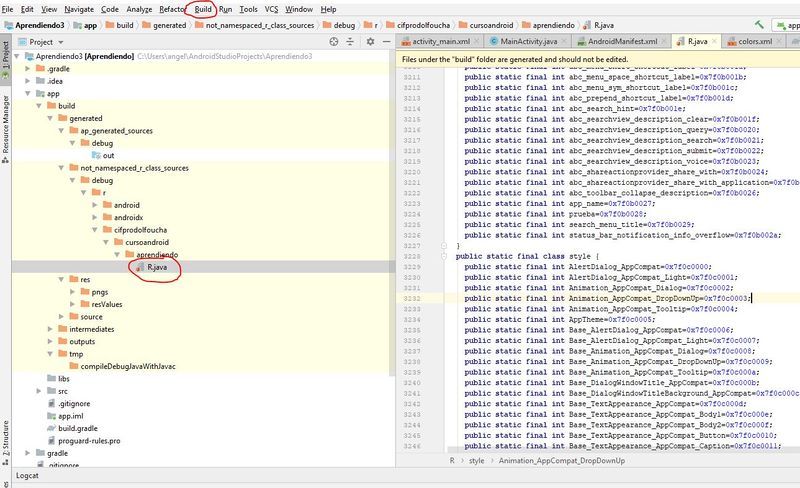800x488 pixels.
Task: Open the VCS menu
Action: point(271,9)
